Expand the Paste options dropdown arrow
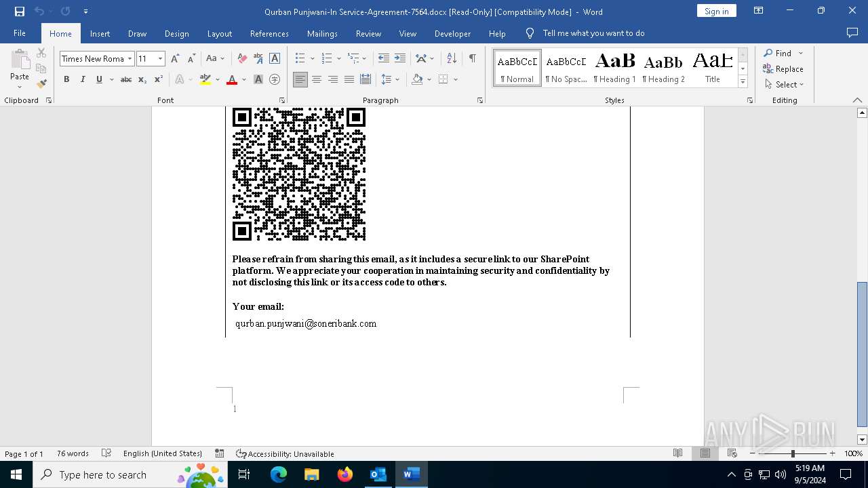The image size is (868, 488). (20, 85)
